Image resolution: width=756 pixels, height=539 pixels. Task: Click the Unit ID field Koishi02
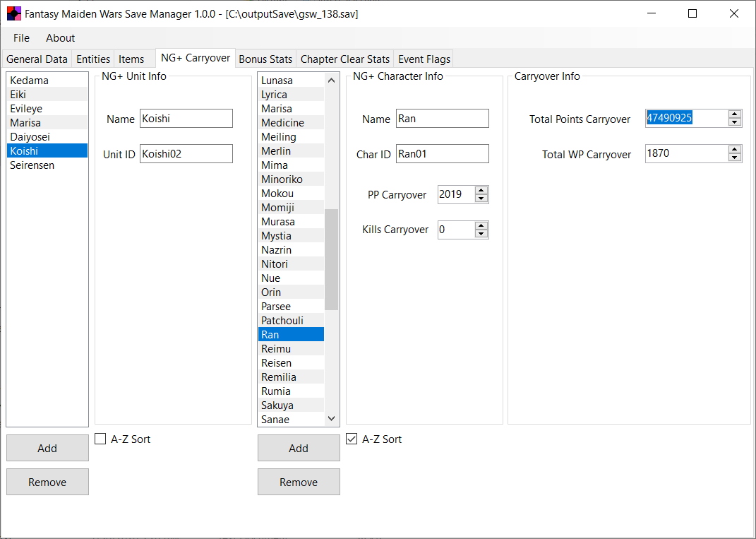(x=186, y=154)
